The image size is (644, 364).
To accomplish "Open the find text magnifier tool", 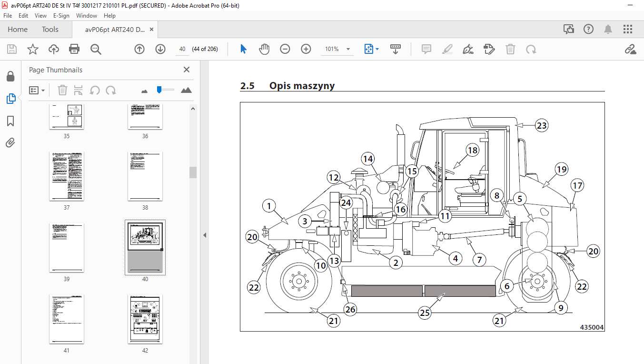I will (x=96, y=49).
